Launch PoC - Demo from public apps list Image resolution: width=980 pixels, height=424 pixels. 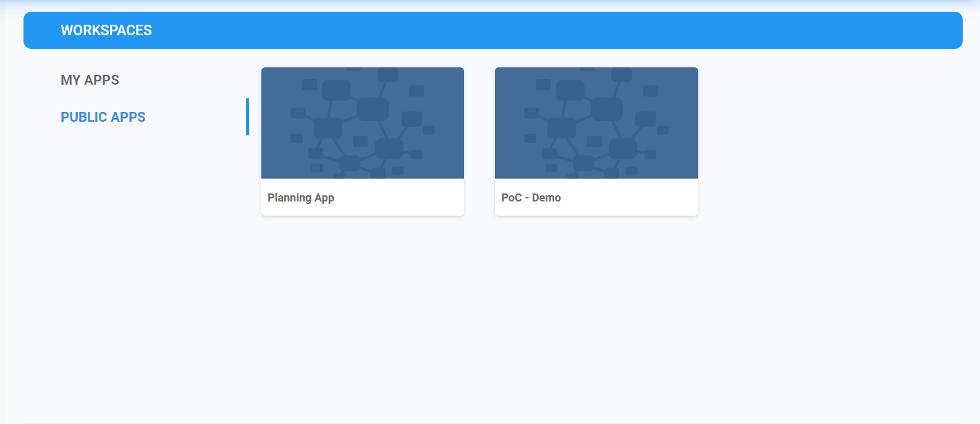coord(596,141)
